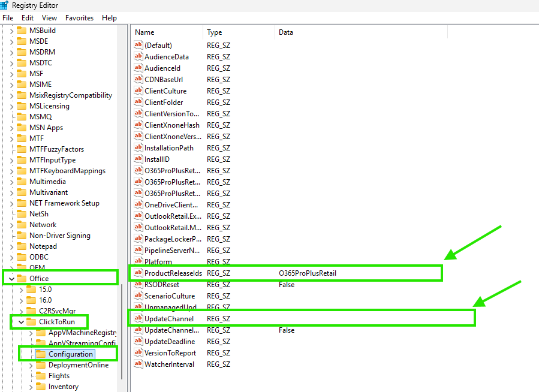The height and width of the screenshot is (392, 539).
Task: Select the C2RSvcMgr key
Action: click(57, 311)
